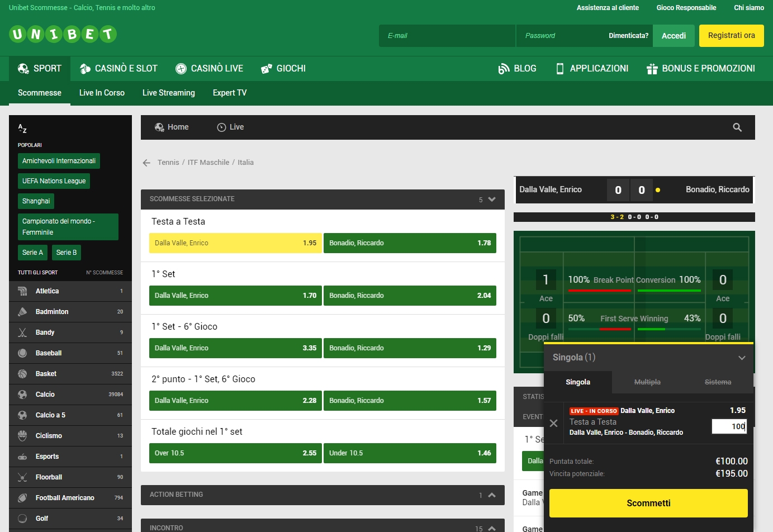Expand the Action Betting section
Image resolution: width=773 pixels, height=532 pixels.
pos(491,495)
